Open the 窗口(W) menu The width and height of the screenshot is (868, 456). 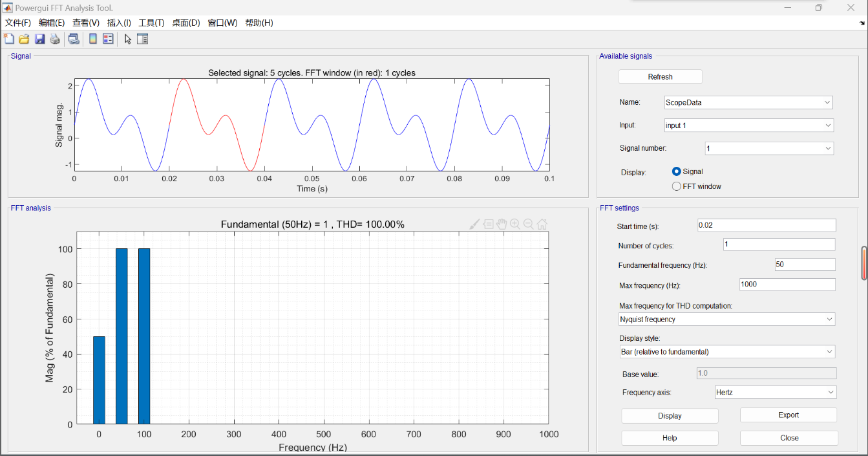point(222,23)
